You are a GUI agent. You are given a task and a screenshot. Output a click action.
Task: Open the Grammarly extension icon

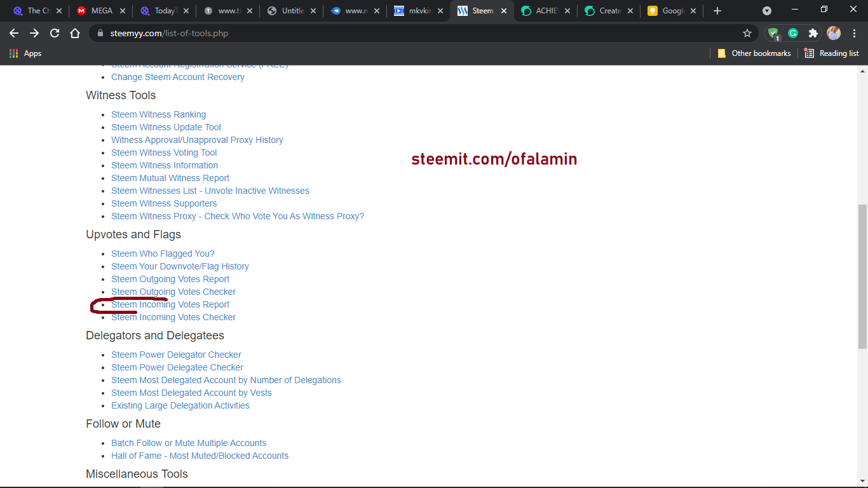tap(793, 33)
